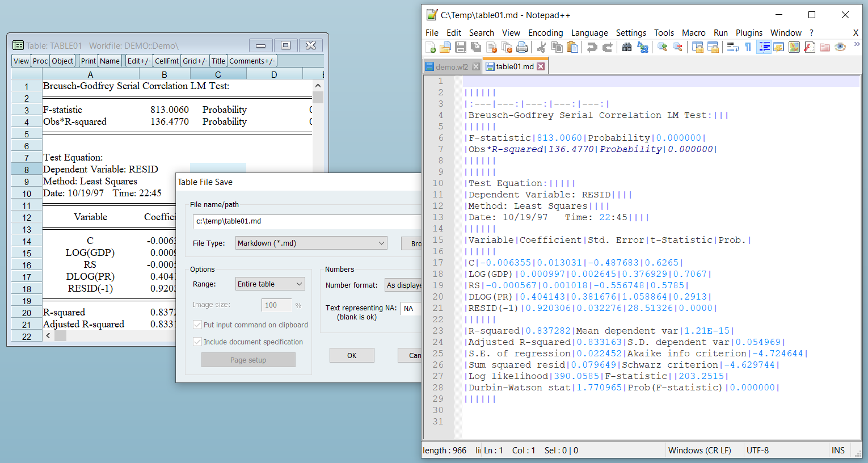The image size is (868, 463).
Task: Toggle Show All Characters pilcrow icon
Action: (x=748, y=47)
